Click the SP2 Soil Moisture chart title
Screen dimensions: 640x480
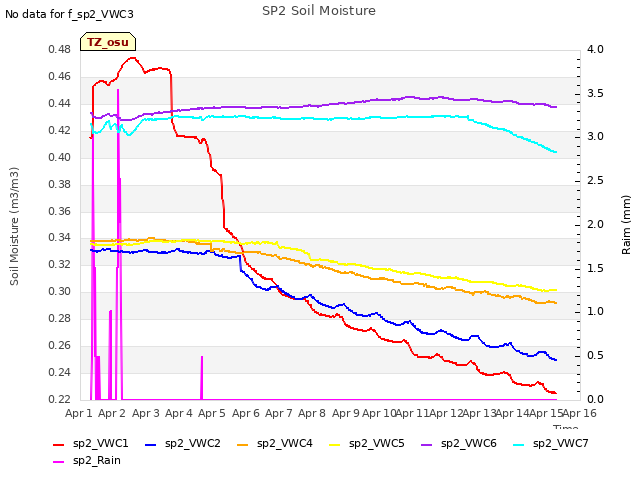tap(319, 11)
